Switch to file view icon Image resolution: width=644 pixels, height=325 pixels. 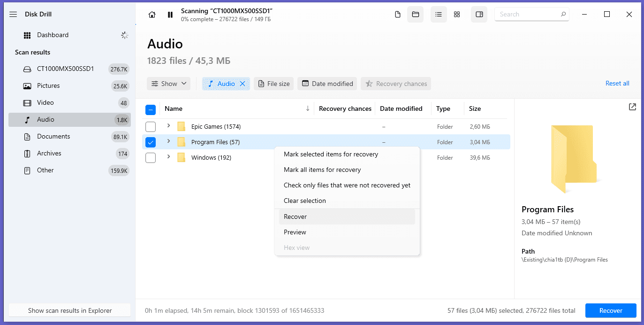(x=398, y=15)
